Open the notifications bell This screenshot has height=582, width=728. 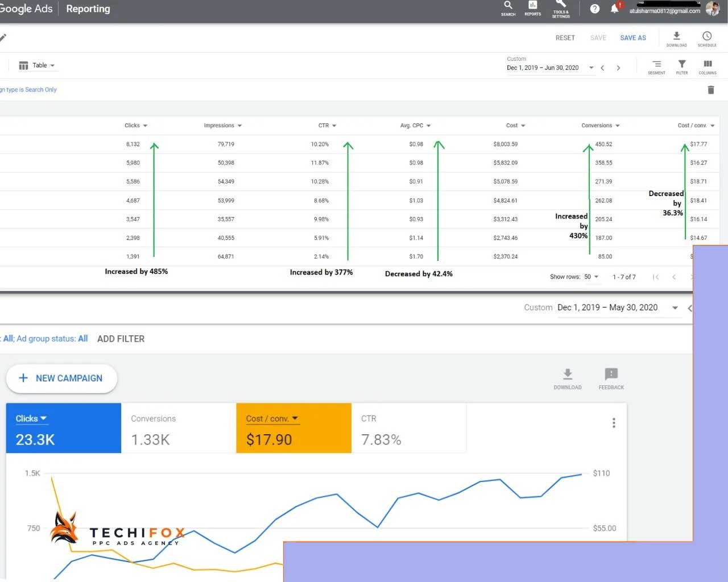tap(615, 9)
